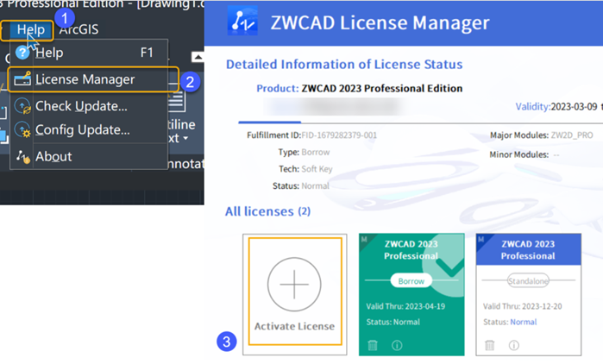Click the Normal status link on Standalone card
The image size is (603, 364).
[523, 322]
